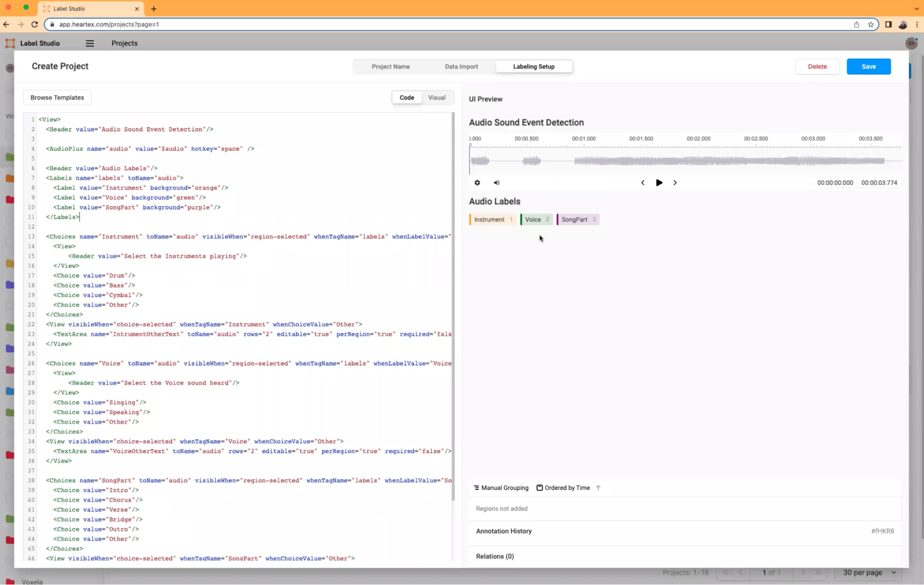Open Browse Templates
This screenshot has height=585, width=924.
point(57,98)
